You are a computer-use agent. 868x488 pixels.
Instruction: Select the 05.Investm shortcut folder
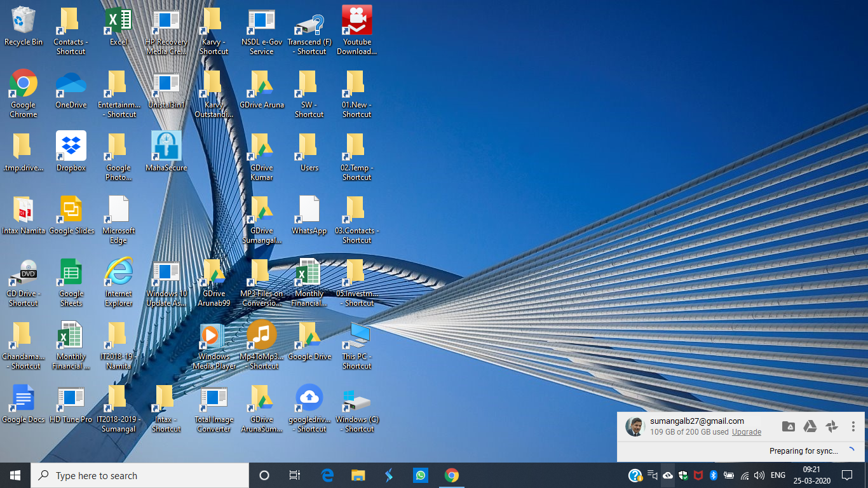pos(357,282)
